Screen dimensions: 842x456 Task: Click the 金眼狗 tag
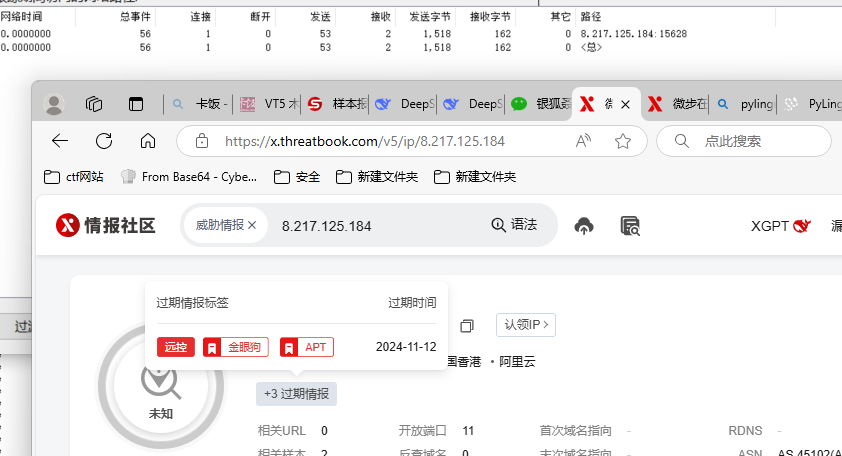236,347
